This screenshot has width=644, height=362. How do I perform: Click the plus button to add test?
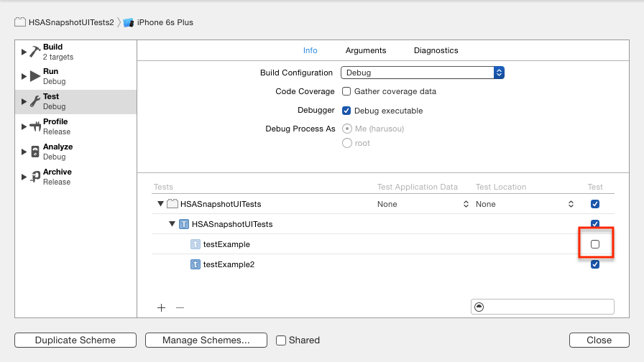162,307
